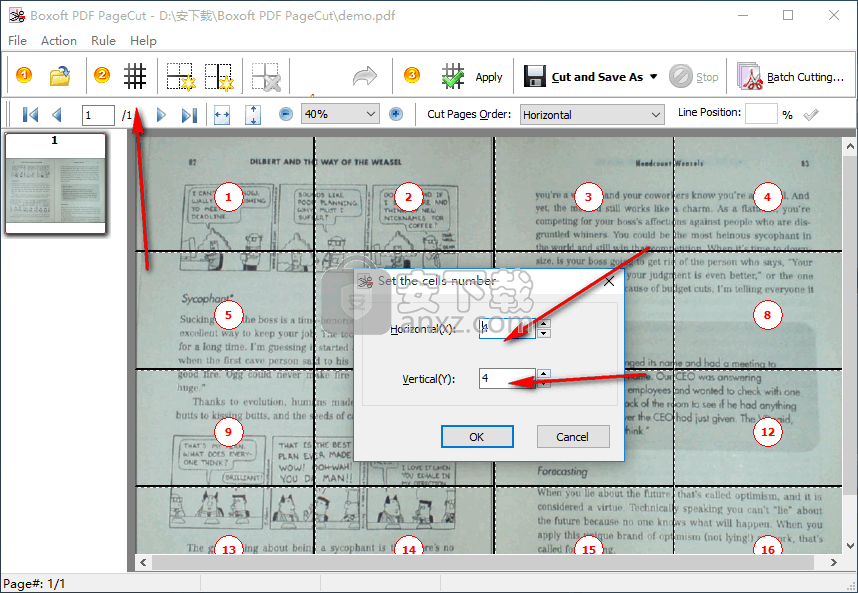Click OK in Set the cells number dialog
Image resolution: width=858 pixels, height=593 pixels.
pyautogui.click(x=477, y=437)
